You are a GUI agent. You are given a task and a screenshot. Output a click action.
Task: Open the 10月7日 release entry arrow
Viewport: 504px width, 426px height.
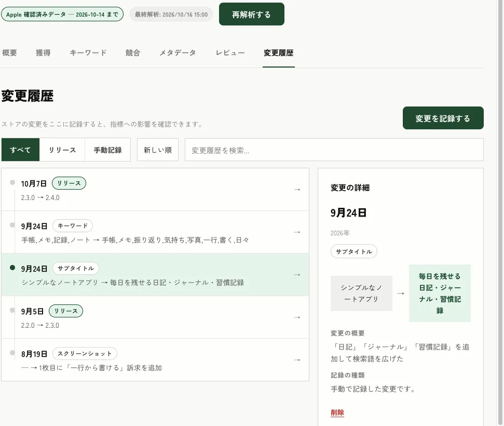[297, 190]
